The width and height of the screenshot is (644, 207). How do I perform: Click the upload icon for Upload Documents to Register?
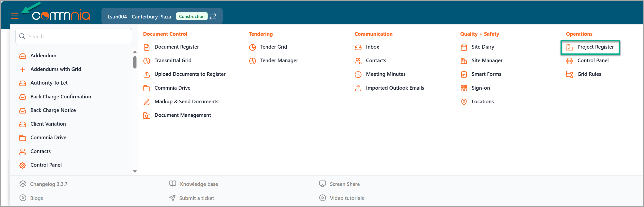(147, 74)
